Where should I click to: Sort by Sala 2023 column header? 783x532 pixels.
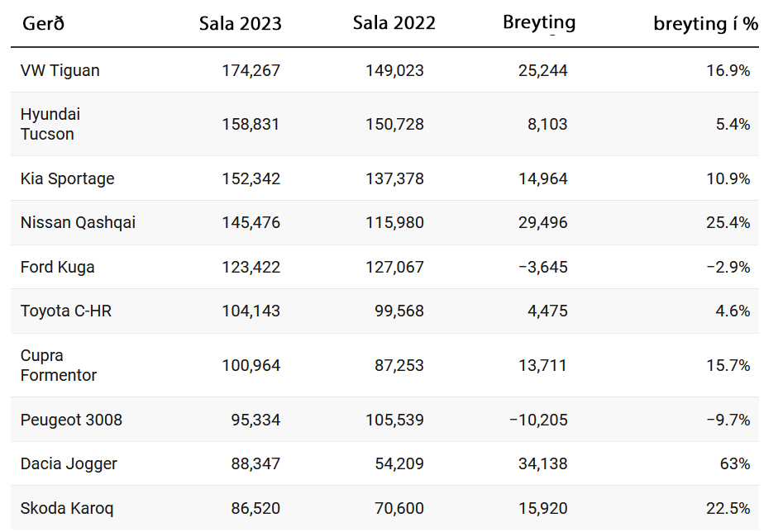pos(240,24)
